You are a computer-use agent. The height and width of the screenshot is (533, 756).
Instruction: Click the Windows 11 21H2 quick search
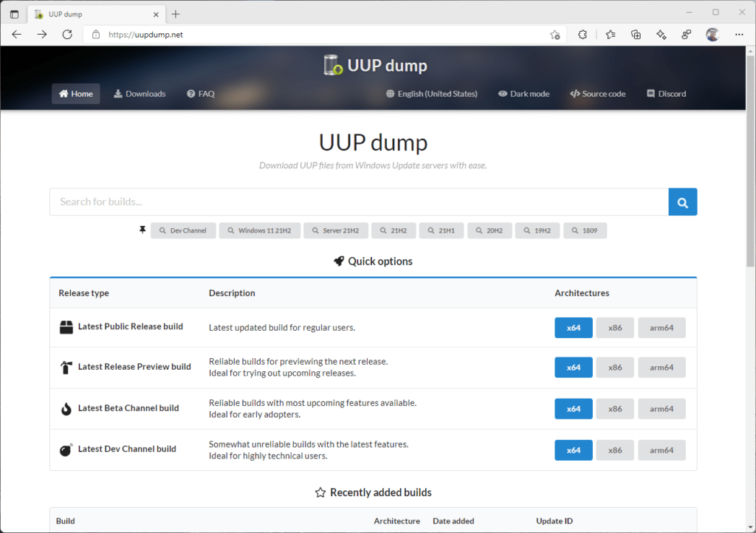[259, 231]
